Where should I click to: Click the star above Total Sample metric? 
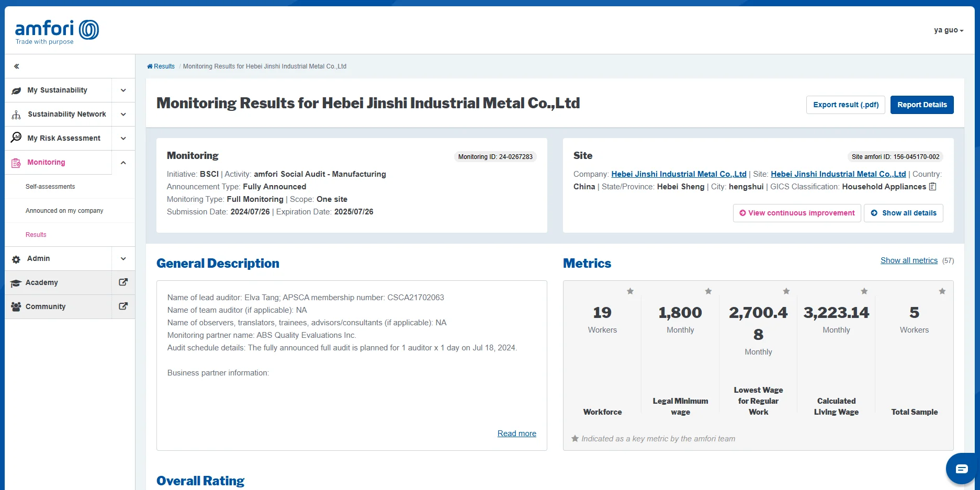click(942, 291)
